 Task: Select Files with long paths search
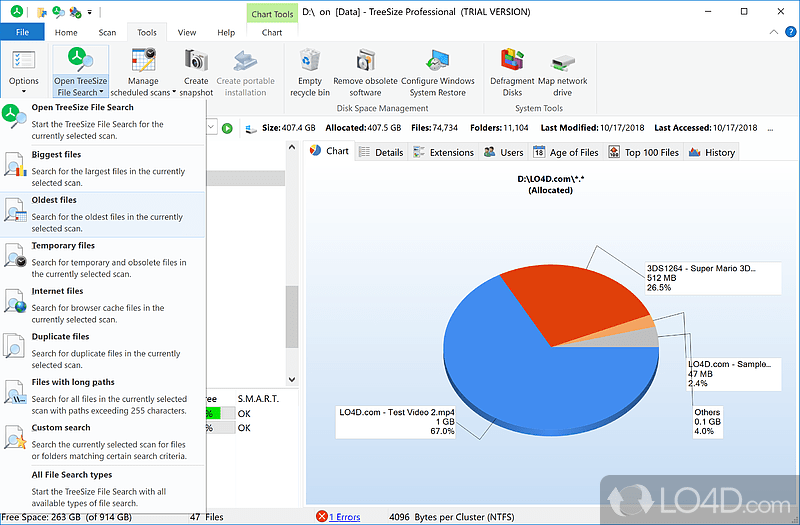click(x=103, y=396)
